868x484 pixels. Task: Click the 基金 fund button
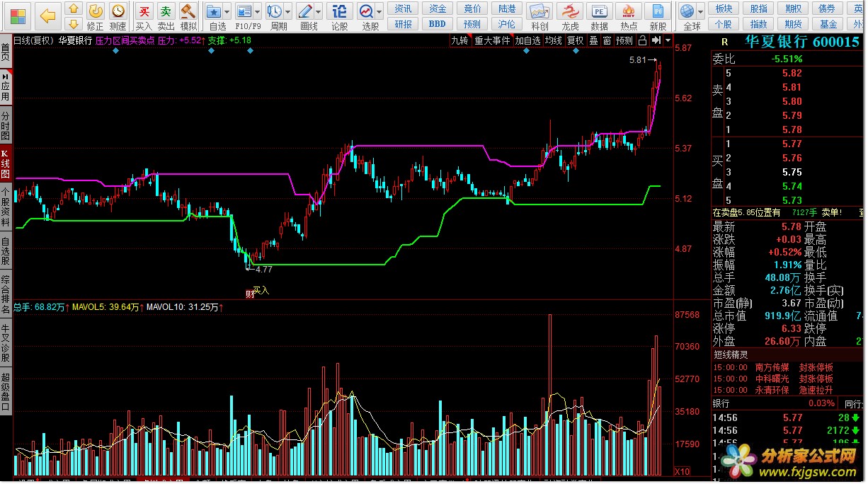click(828, 24)
